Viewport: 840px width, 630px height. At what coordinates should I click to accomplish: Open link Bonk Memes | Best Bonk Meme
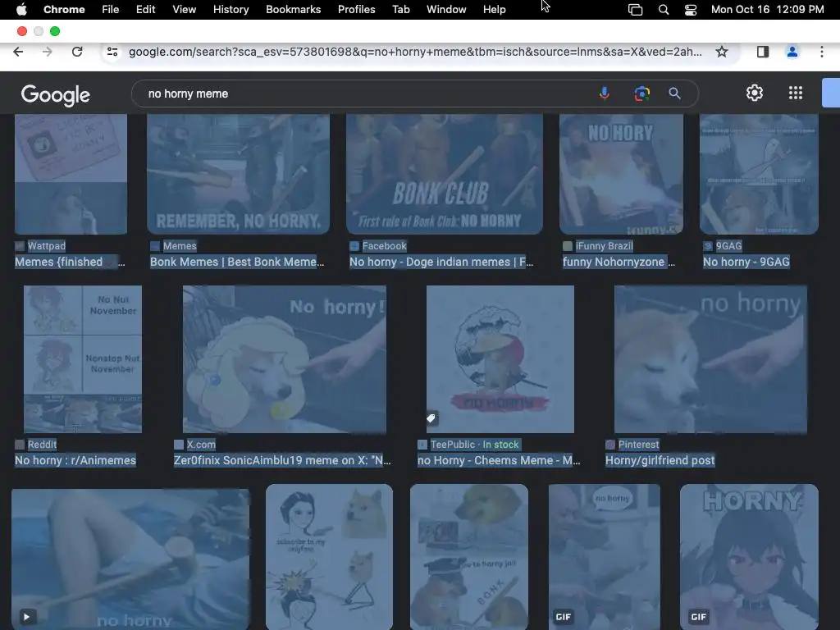click(x=237, y=262)
